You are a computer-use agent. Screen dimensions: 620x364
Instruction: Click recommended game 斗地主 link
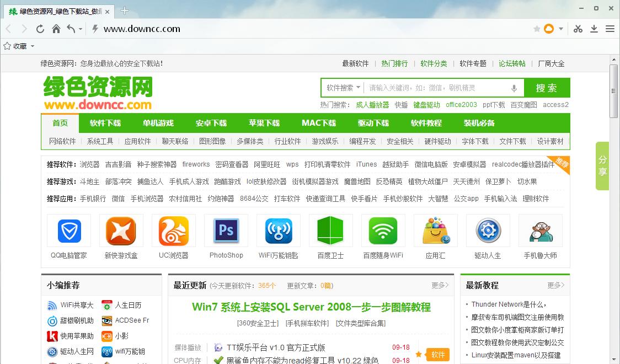[89, 181]
